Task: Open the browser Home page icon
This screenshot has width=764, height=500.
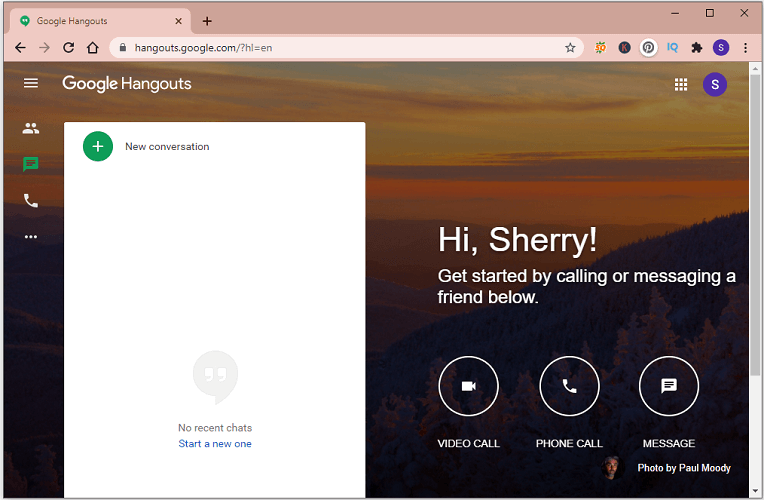Action: [x=93, y=48]
